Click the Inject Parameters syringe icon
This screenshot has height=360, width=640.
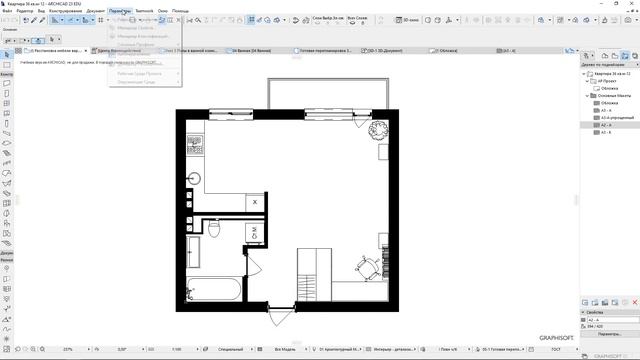click(x=42, y=20)
